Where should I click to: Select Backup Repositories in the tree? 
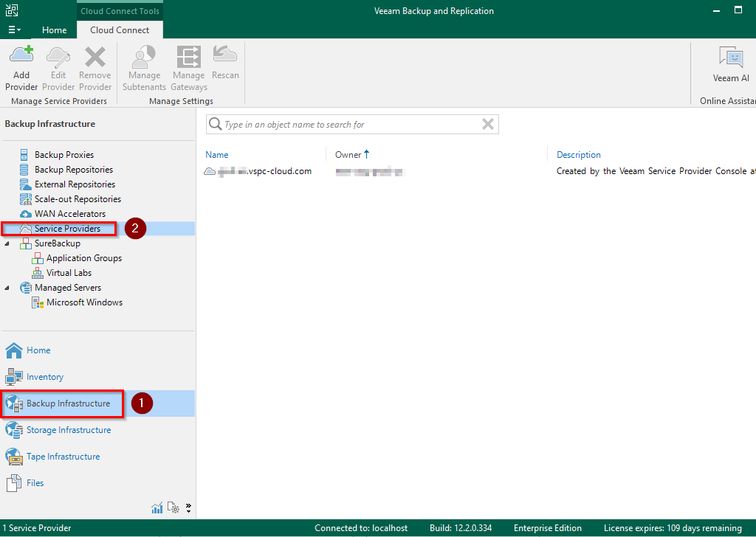pos(73,170)
